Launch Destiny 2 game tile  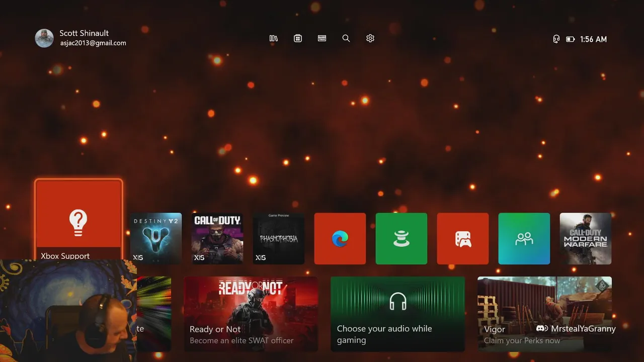point(156,238)
